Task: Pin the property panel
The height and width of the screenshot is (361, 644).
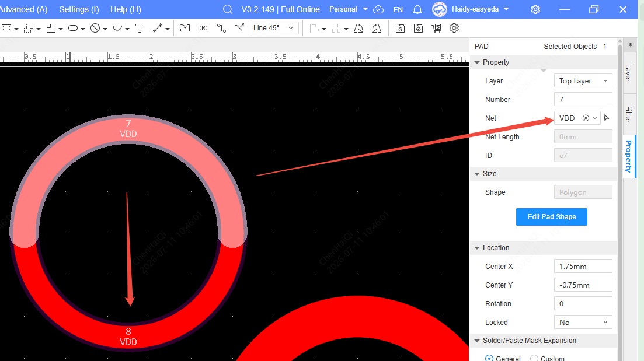Action: 630,44
